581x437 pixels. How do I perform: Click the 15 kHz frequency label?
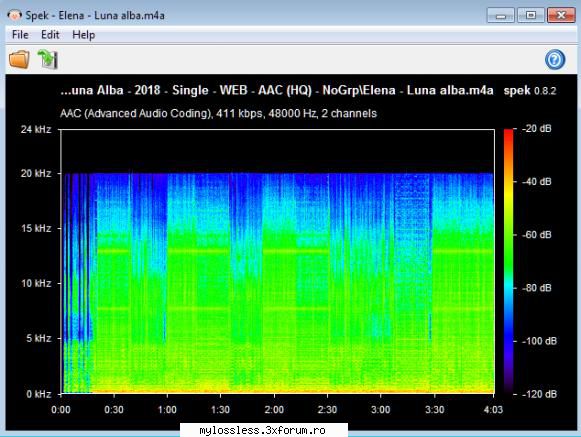point(36,228)
